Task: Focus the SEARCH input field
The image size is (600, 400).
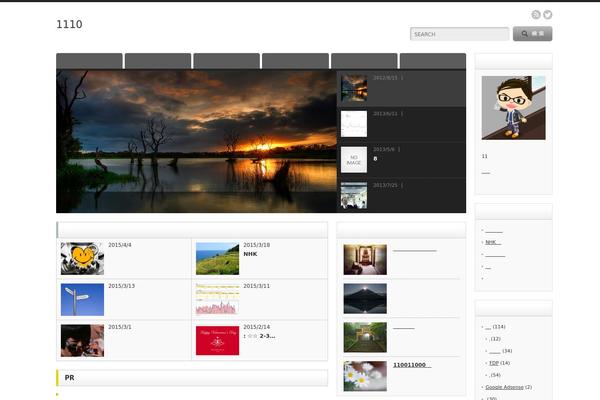Action: tap(459, 34)
